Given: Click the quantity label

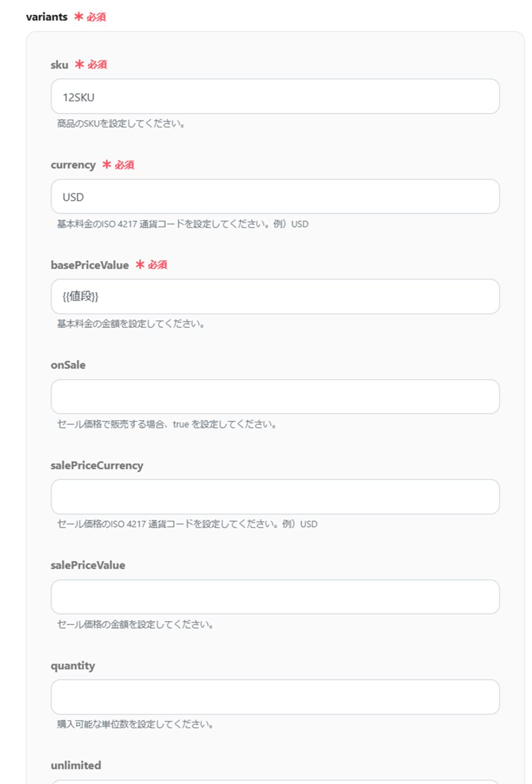Looking at the screenshot, I should pyautogui.click(x=72, y=665).
